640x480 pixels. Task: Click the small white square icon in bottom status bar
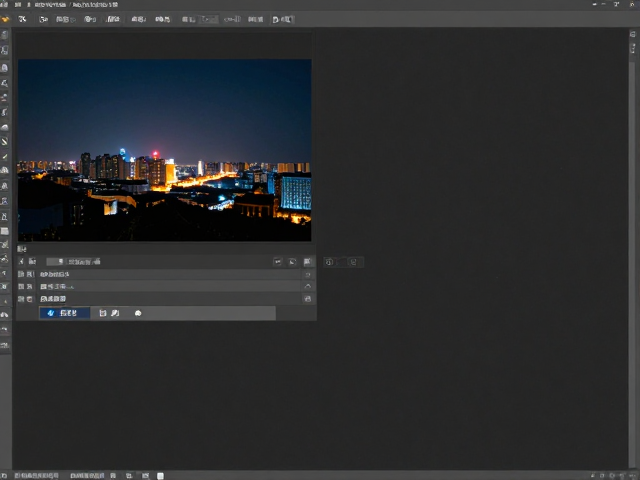click(160, 476)
